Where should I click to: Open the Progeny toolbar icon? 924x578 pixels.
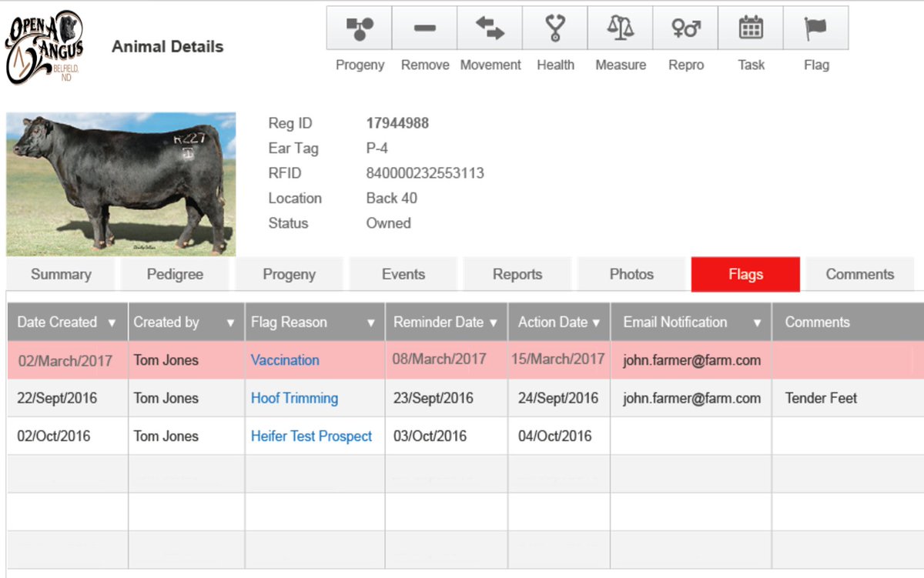click(x=360, y=28)
